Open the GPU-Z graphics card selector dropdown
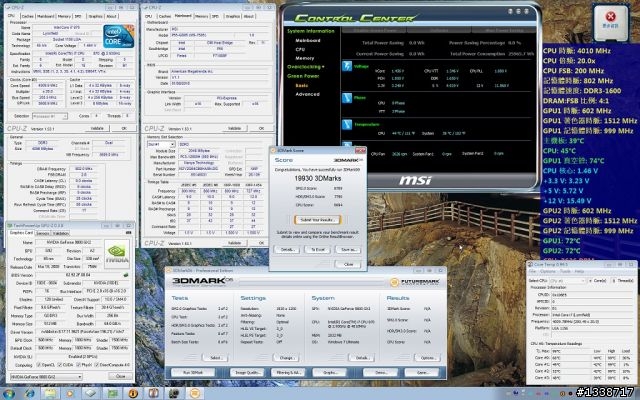This screenshot has width=640, height=400. (x=46, y=376)
